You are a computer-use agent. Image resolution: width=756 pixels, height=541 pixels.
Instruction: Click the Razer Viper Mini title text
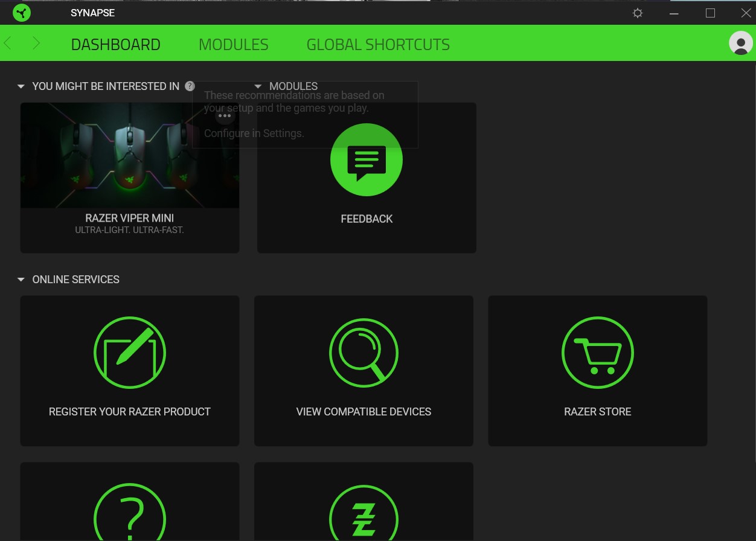coord(130,218)
